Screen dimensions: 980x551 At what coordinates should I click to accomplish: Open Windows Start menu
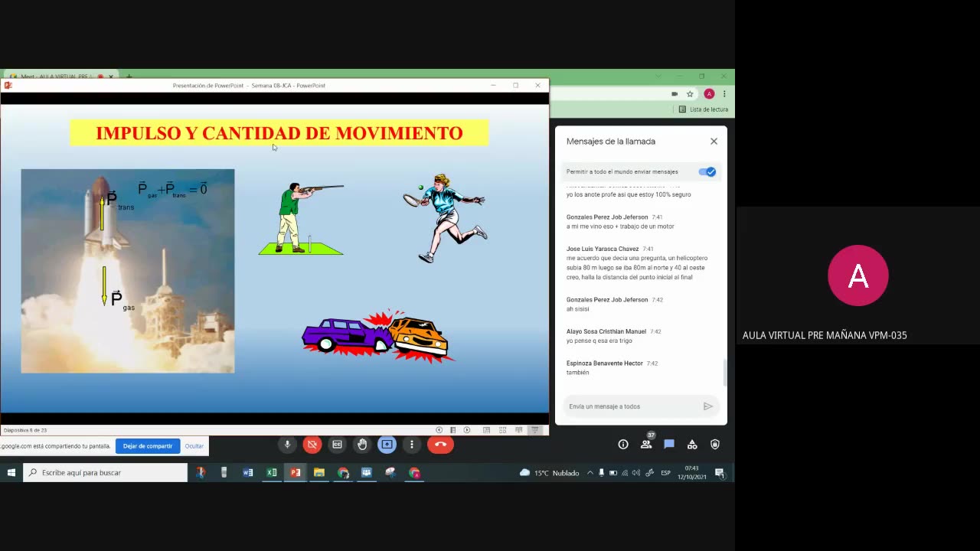pyautogui.click(x=11, y=473)
